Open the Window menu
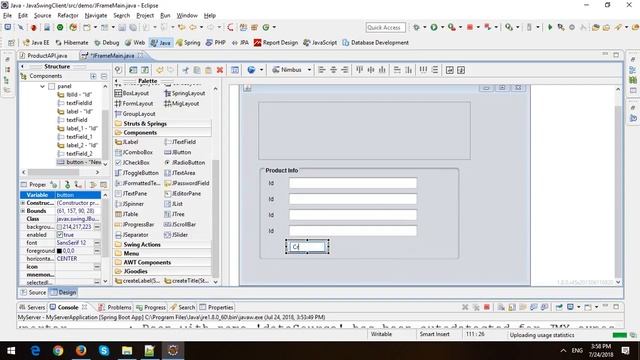The image size is (640, 360). [187, 16]
